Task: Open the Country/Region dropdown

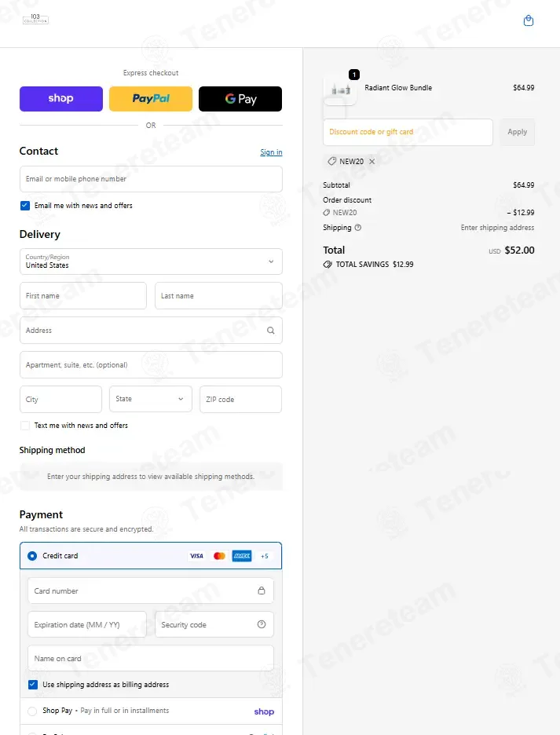Action: [151, 261]
